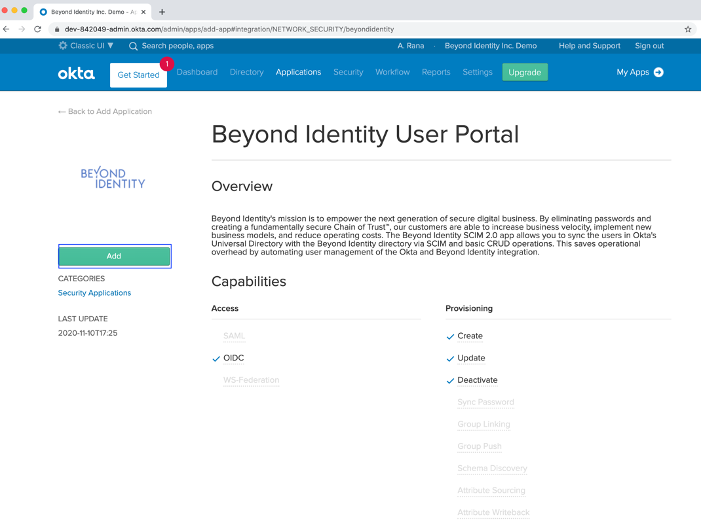Click the Upgrade button

[524, 72]
